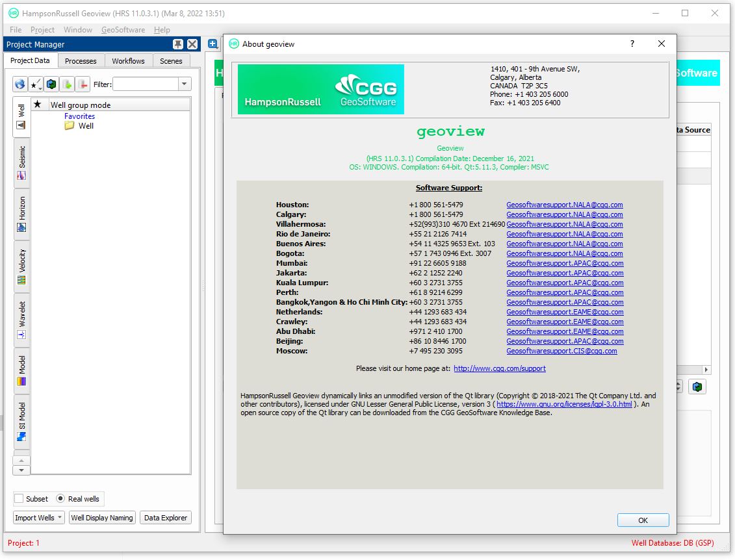Open the Horizon vertical side tab
This screenshot has width=735, height=560.
tap(21, 214)
